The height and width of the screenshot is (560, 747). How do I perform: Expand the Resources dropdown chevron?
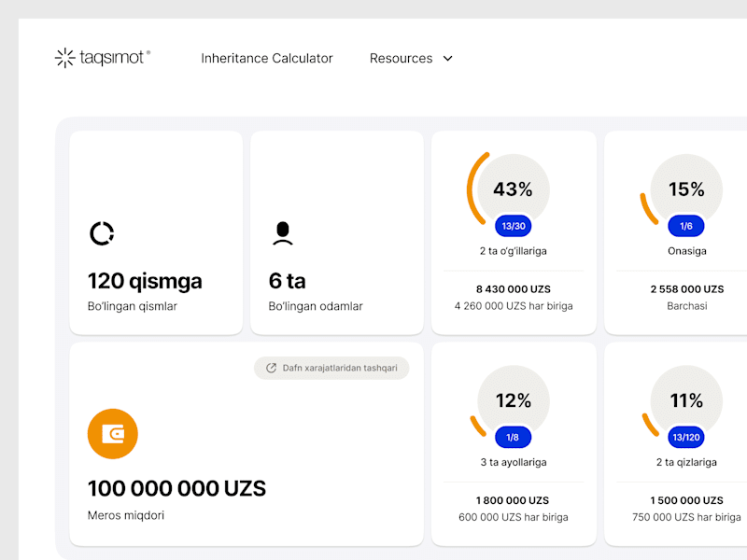point(448,59)
